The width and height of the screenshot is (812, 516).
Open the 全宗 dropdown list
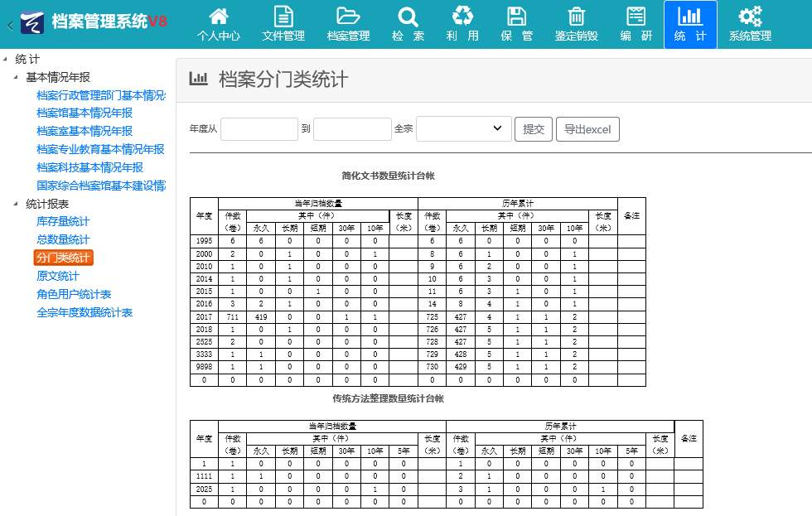[464, 128]
